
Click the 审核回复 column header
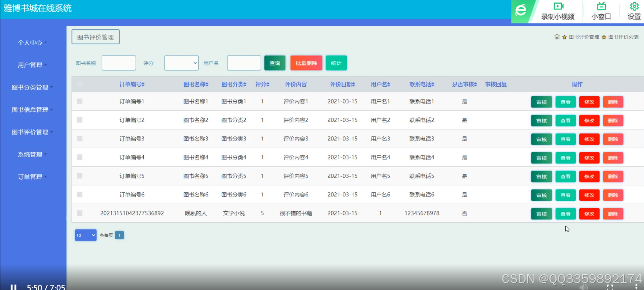[x=496, y=84]
